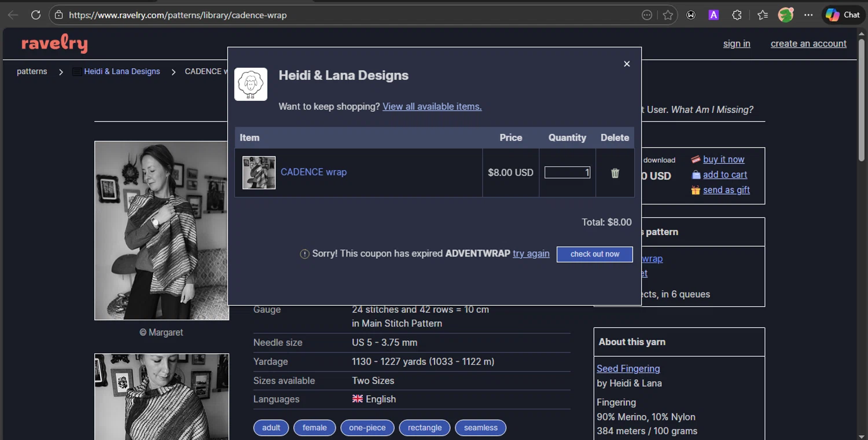Open Seed Fingering yarn link
The image size is (868, 440).
coord(628,368)
